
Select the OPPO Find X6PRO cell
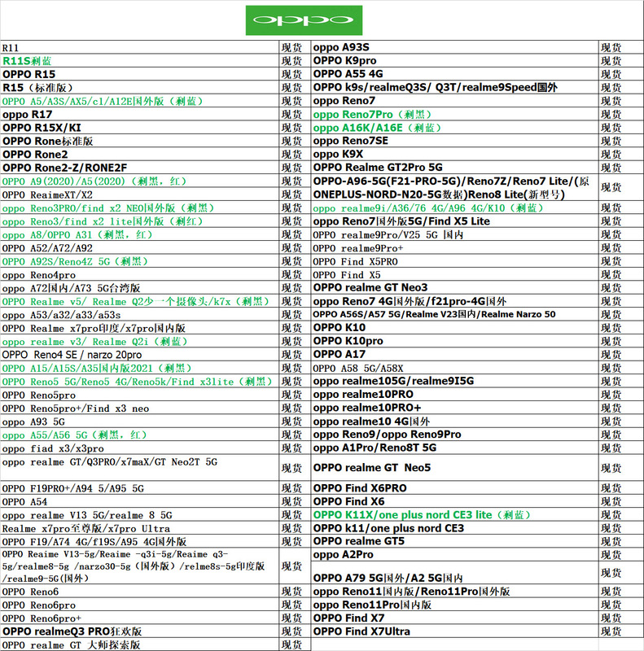pyautogui.click(x=454, y=488)
